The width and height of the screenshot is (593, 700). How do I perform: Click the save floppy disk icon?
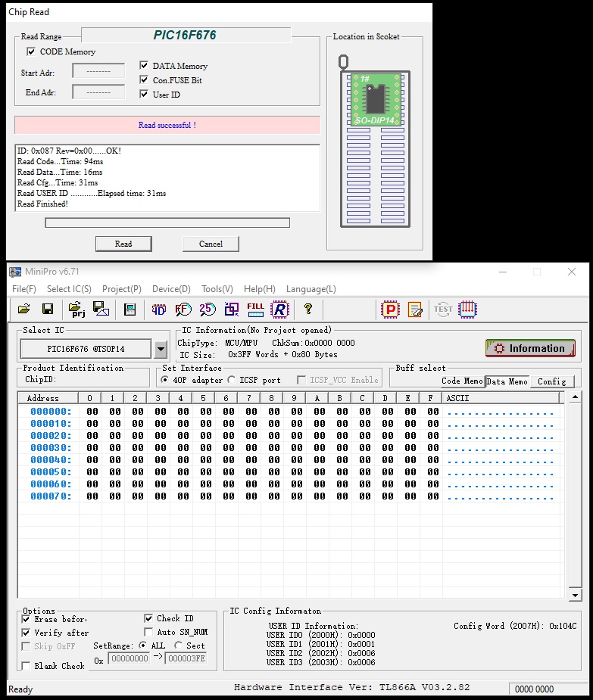coord(47,309)
